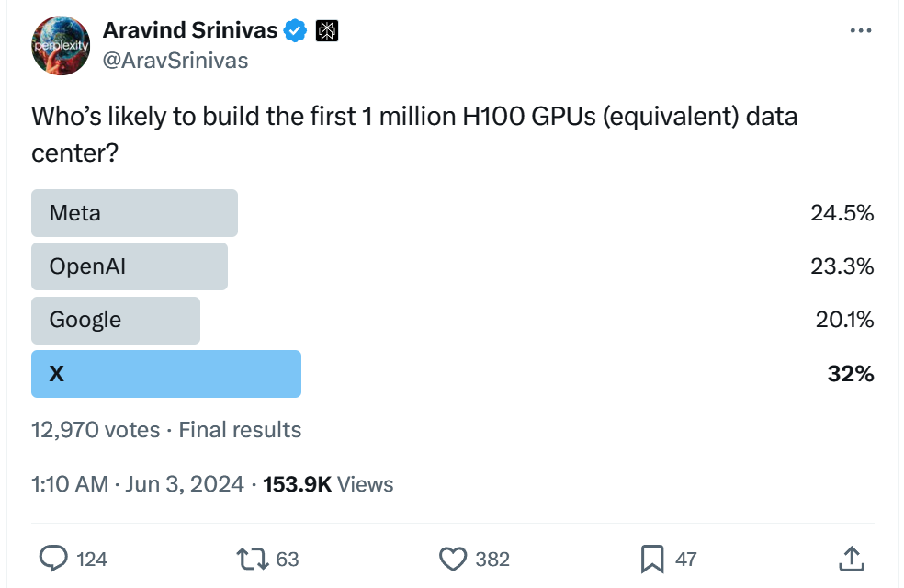Open the share post icon
The height and width of the screenshot is (588, 904).
851,558
